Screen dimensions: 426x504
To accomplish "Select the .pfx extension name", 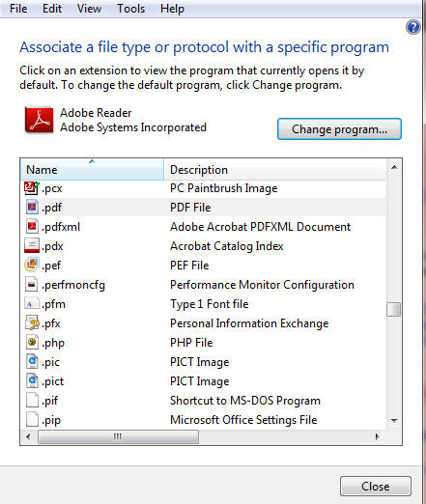I will (x=51, y=323).
